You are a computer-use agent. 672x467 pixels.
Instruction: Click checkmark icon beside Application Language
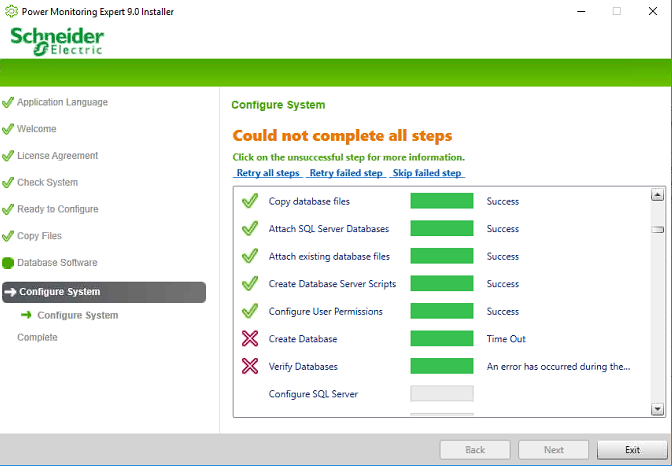click(x=8, y=102)
